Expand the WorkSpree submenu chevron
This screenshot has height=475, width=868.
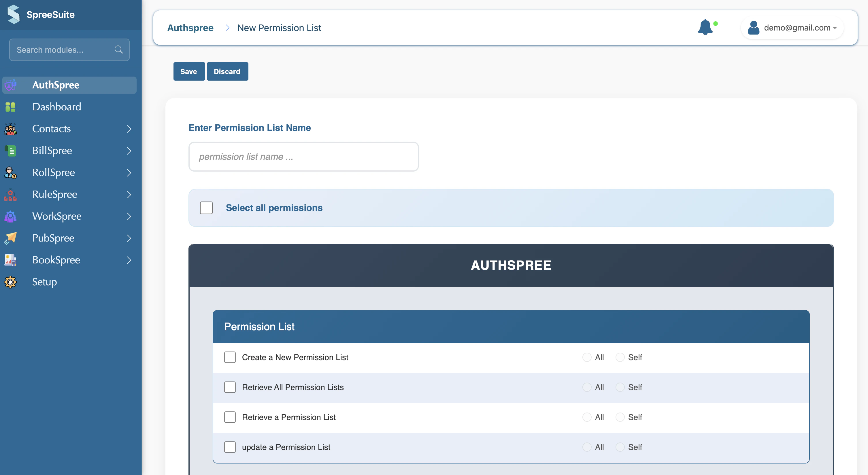tap(129, 216)
